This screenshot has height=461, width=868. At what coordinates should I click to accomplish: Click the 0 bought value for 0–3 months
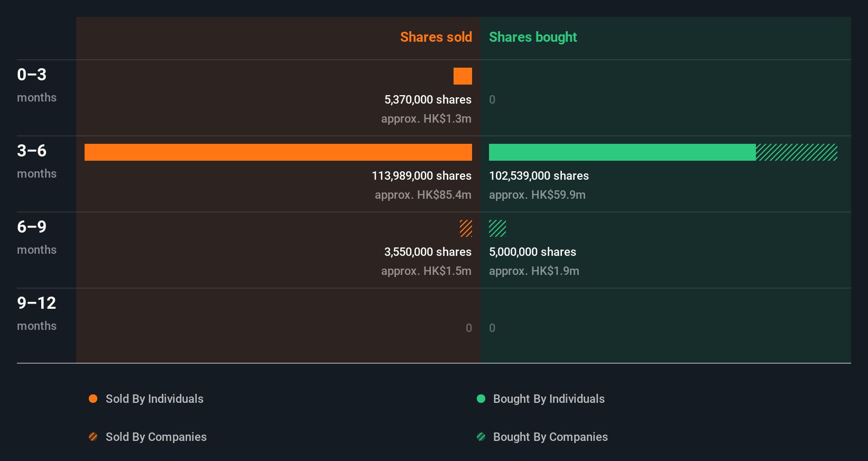492,99
